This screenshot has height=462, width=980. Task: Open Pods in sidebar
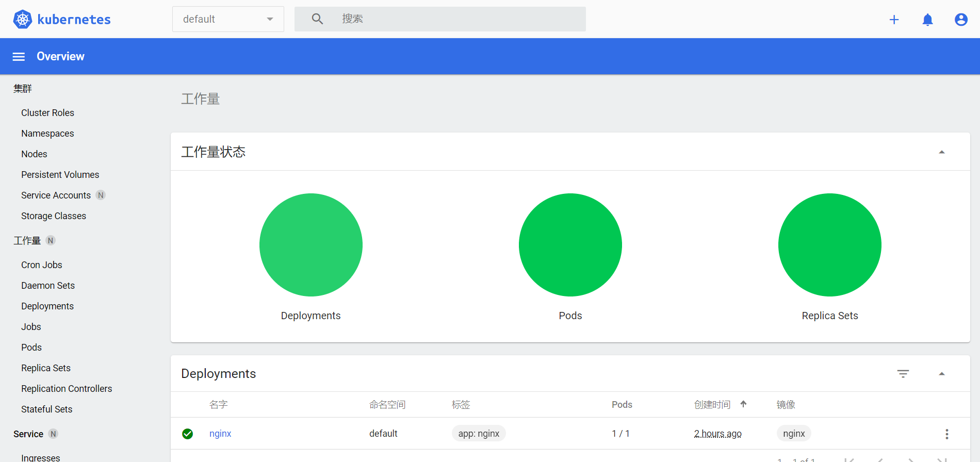click(x=31, y=348)
